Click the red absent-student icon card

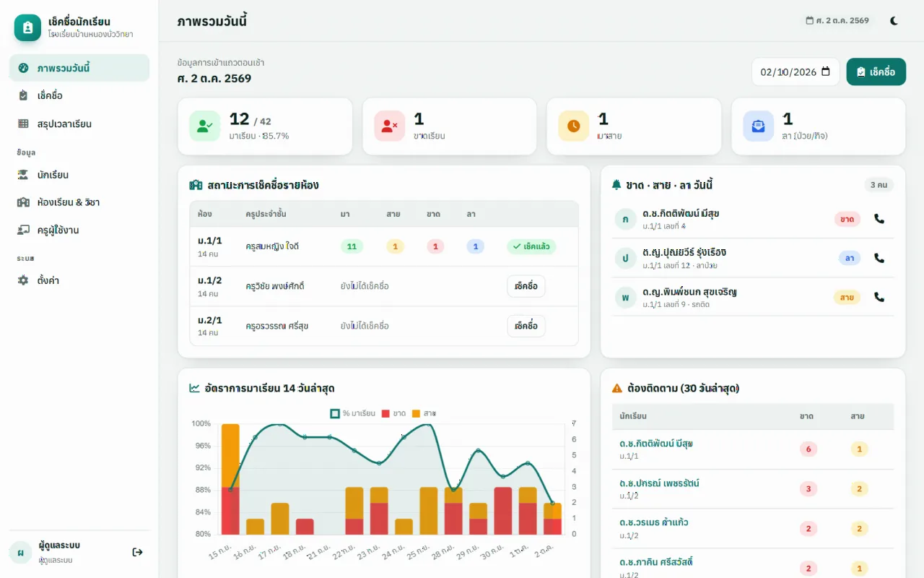pyautogui.click(x=390, y=126)
